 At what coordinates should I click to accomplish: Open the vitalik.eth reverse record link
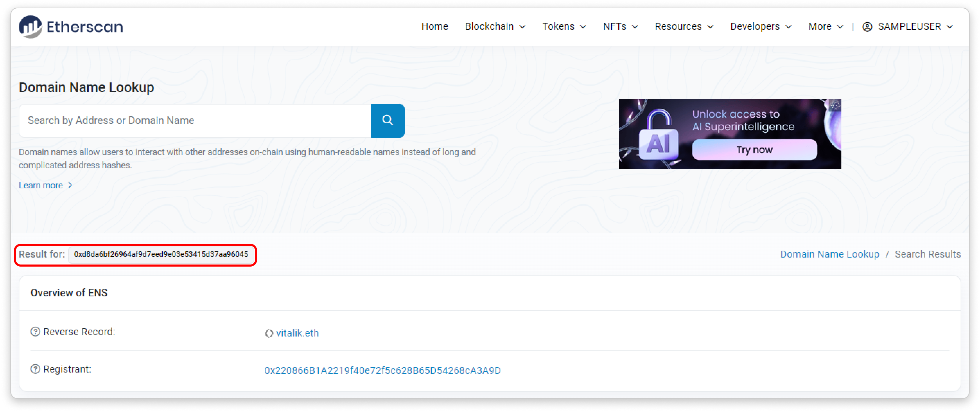click(x=297, y=333)
